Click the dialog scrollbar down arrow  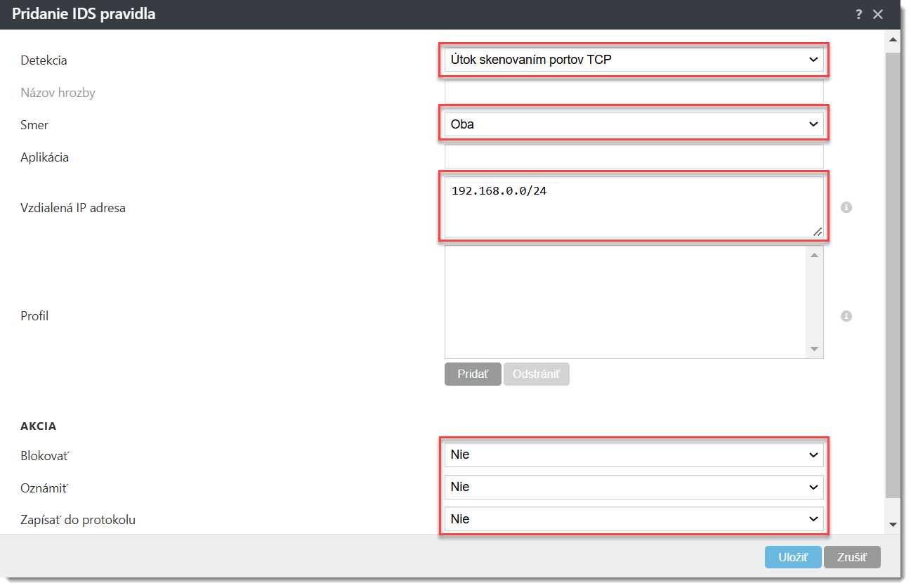click(x=893, y=524)
